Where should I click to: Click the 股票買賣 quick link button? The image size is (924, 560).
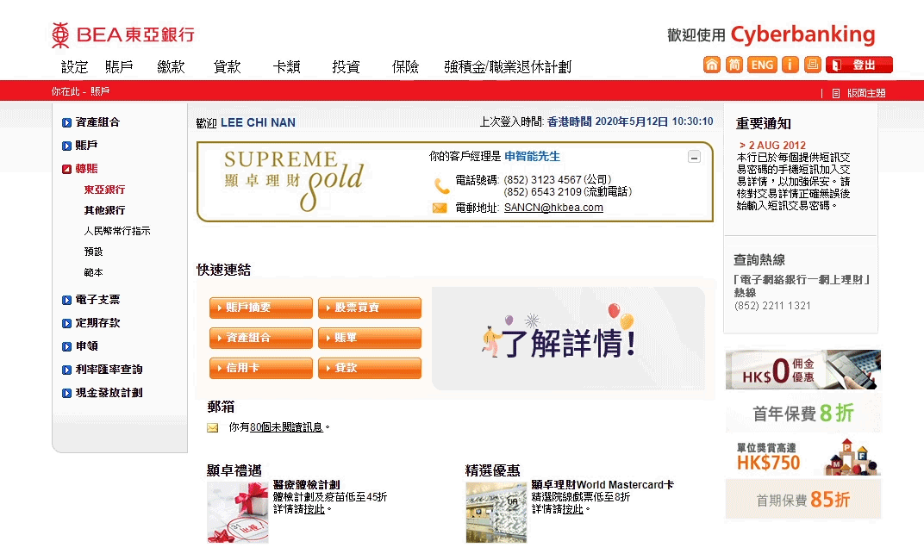(370, 308)
